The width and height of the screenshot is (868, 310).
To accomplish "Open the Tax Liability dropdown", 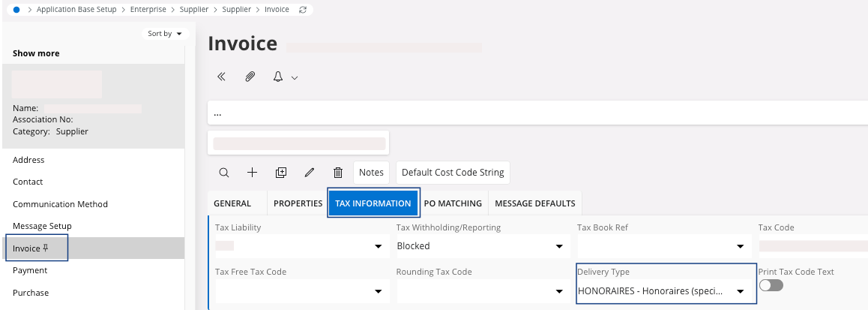I will 377,246.
